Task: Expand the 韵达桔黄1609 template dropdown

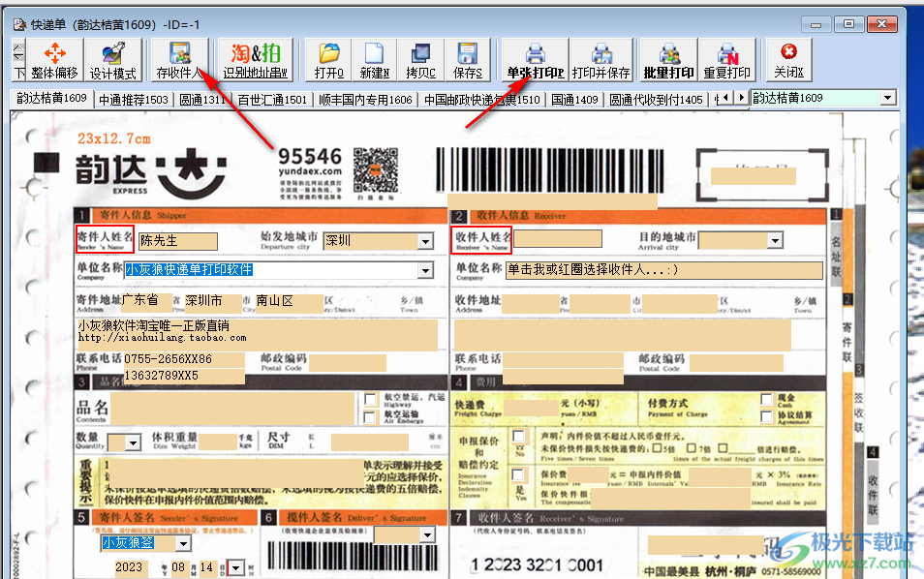Action: [x=888, y=98]
